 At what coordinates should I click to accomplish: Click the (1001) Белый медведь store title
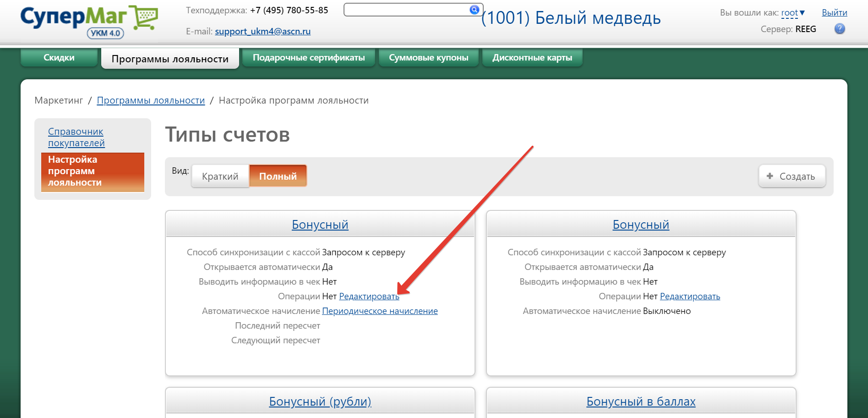click(x=571, y=18)
